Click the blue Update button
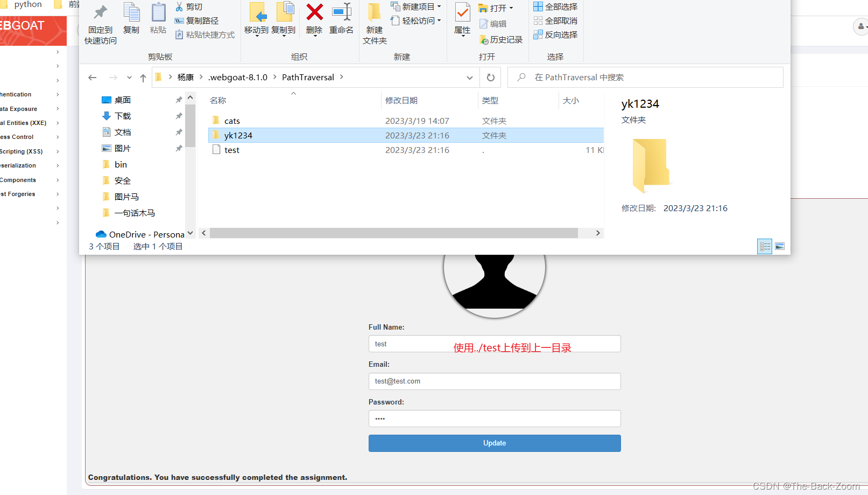This screenshot has width=868, height=495. 495,443
